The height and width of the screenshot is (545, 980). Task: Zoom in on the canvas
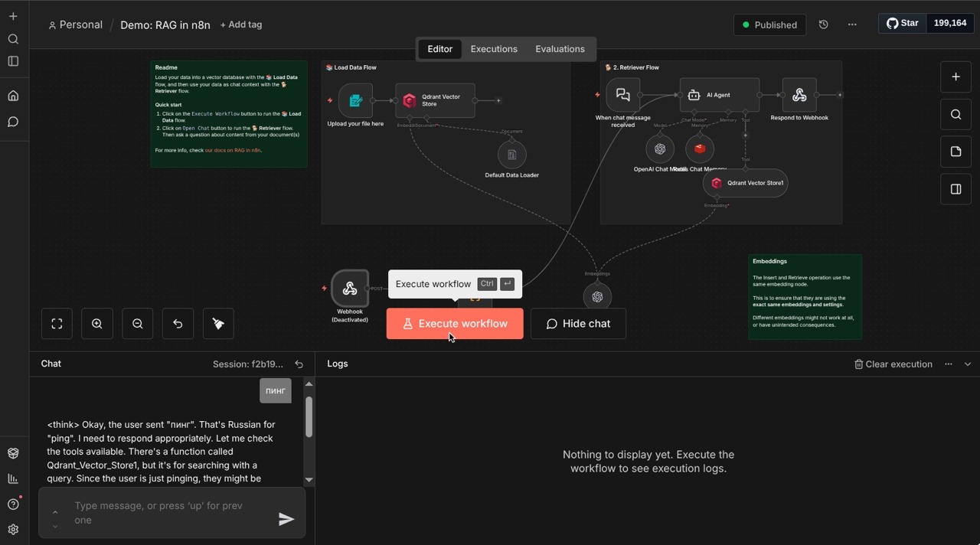tap(97, 324)
